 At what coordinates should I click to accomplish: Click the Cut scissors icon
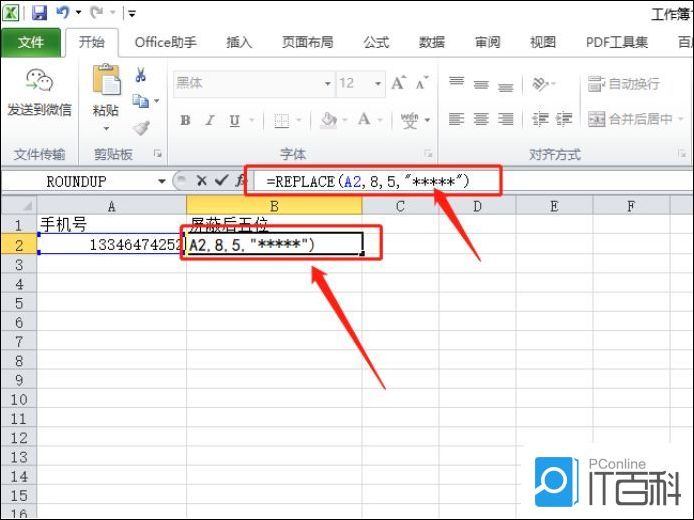141,75
